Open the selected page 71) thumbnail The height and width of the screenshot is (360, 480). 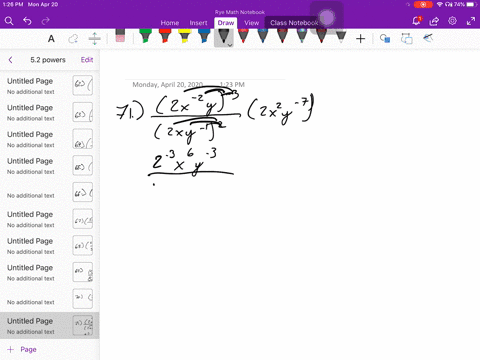click(x=83, y=325)
